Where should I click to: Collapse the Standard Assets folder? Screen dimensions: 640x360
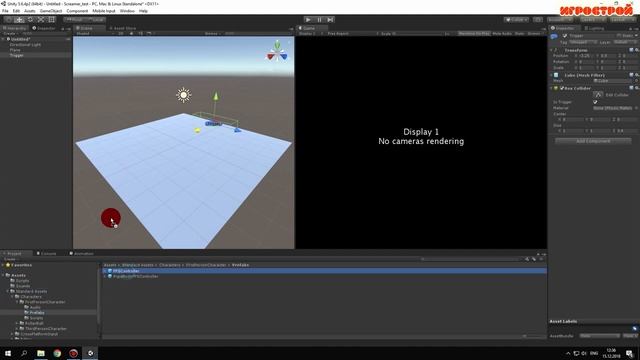[x=8, y=291]
